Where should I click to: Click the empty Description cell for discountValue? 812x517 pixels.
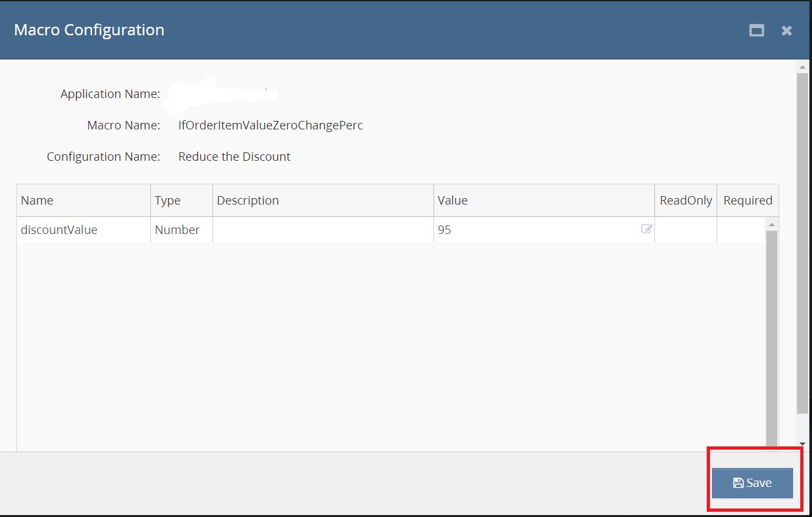click(x=323, y=230)
